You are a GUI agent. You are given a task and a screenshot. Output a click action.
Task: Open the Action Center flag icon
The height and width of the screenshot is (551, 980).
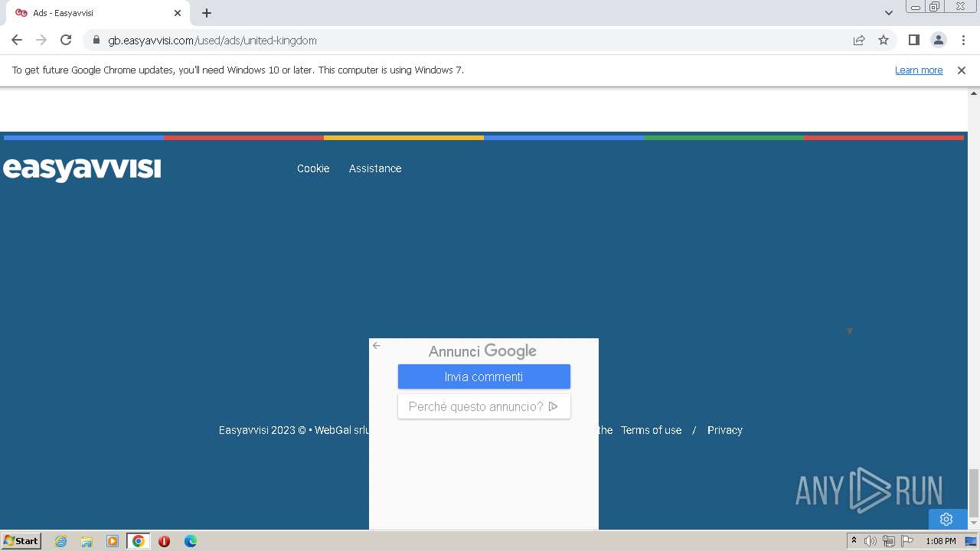pyautogui.click(x=907, y=541)
